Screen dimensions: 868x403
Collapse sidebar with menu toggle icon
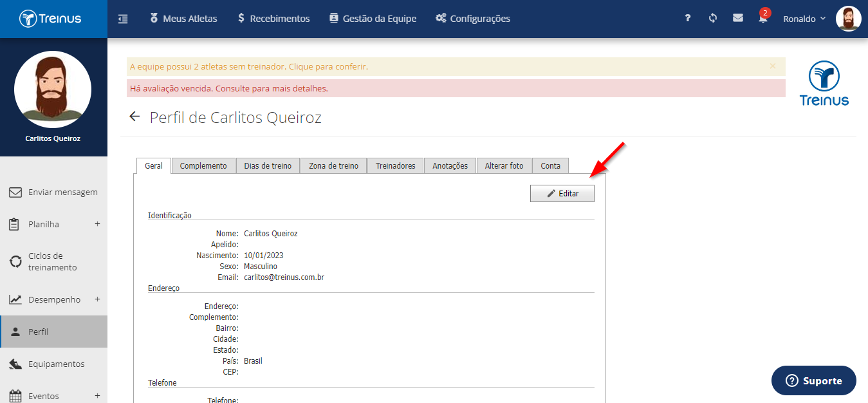tap(123, 19)
